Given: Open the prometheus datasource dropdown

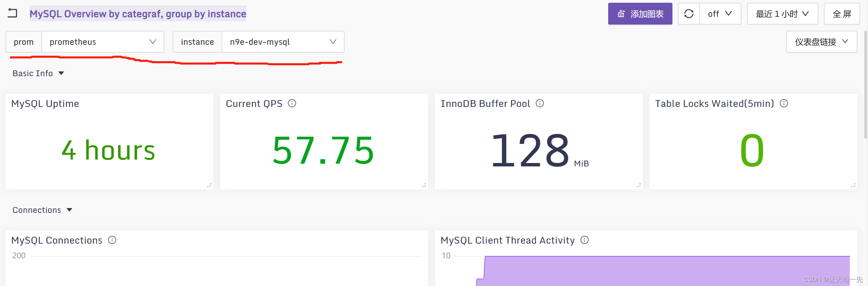Looking at the screenshot, I should pyautogui.click(x=103, y=42).
